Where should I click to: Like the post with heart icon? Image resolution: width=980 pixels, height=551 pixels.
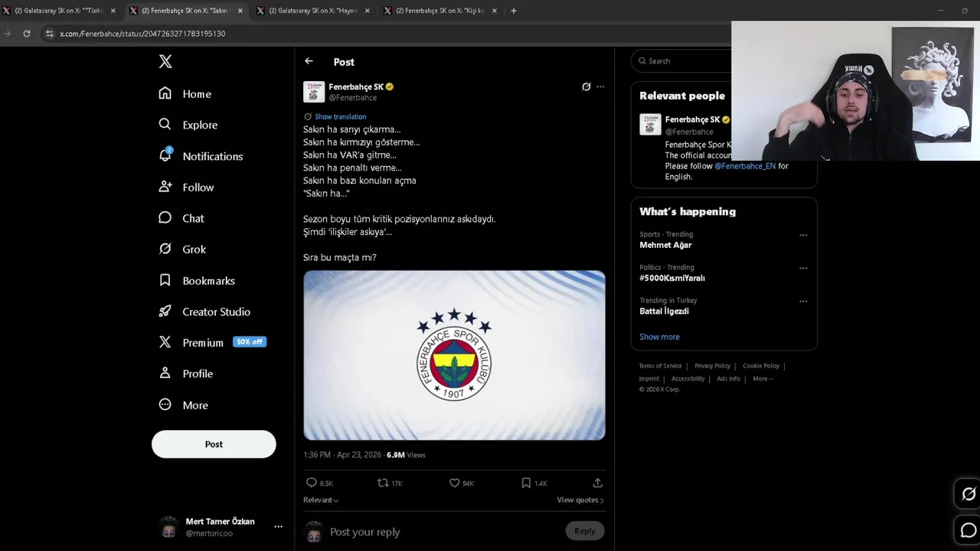[454, 483]
